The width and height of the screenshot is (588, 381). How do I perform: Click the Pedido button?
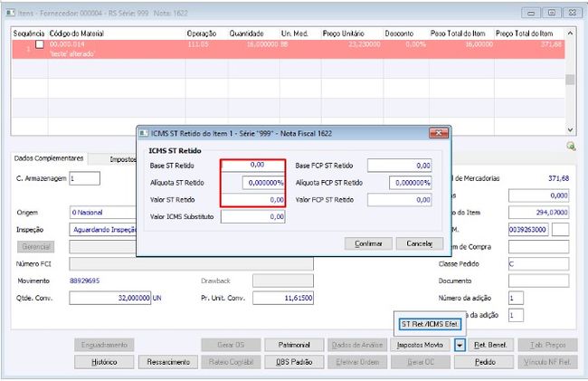click(x=485, y=362)
